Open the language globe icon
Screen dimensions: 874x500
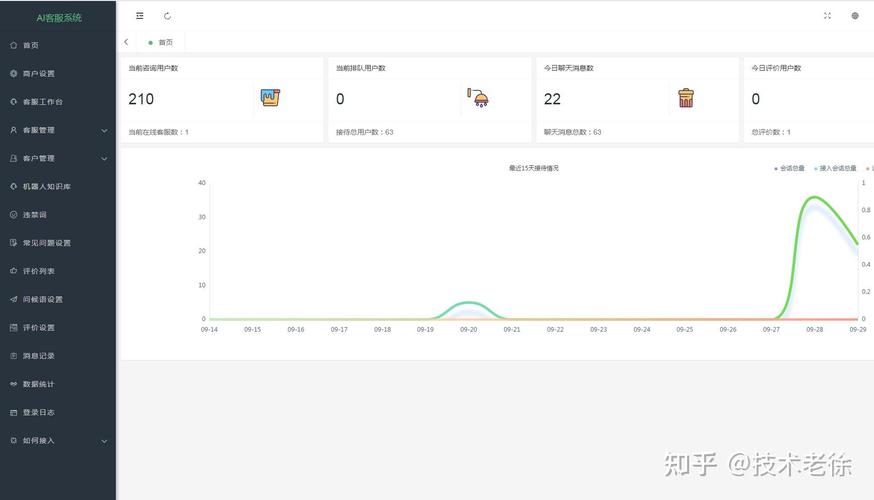pos(855,16)
